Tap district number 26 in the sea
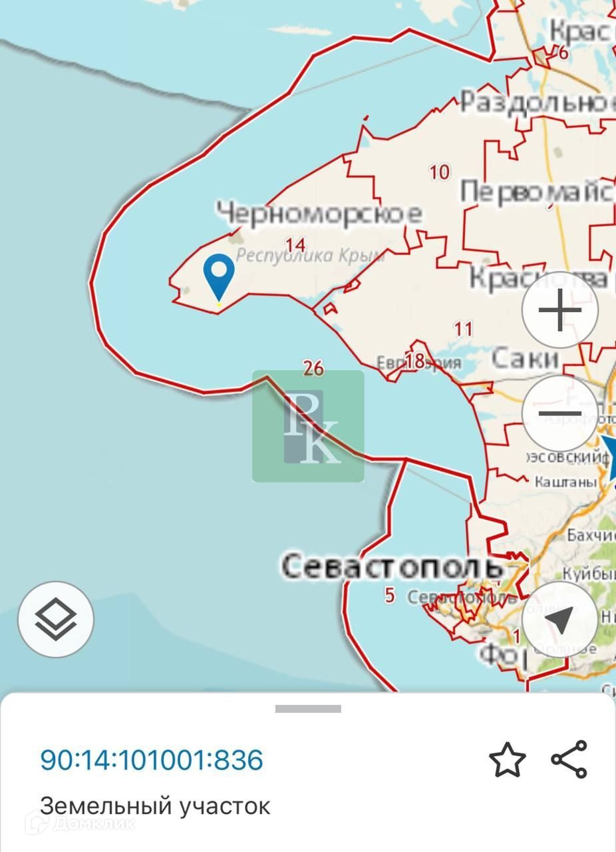This screenshot has height=852, width=616. click(x=313, y=367)
